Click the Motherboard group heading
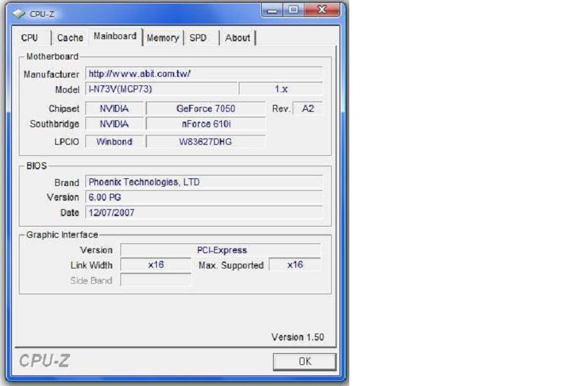This screenshot has height=386, width=588. [x=52, y=57]
